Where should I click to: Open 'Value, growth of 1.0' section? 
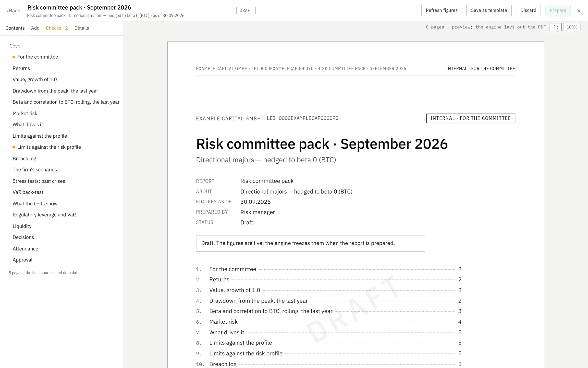pos(35,79)
